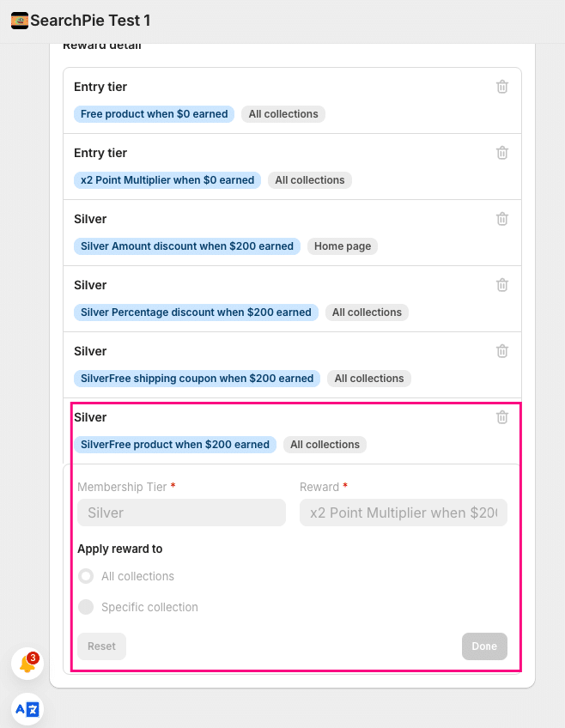
Task: Click the Done button
Action: click(484, 646)
